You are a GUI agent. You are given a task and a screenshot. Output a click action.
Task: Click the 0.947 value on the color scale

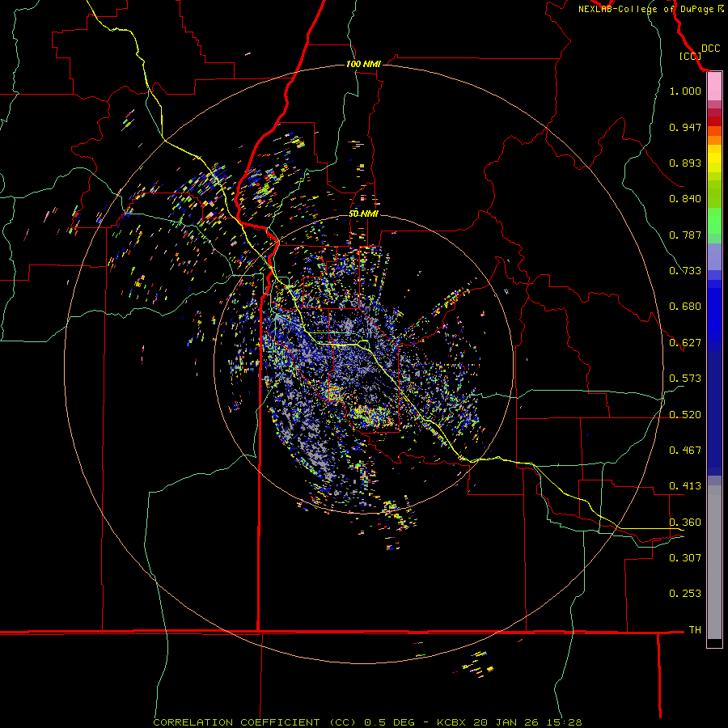[x=685, y=127]
